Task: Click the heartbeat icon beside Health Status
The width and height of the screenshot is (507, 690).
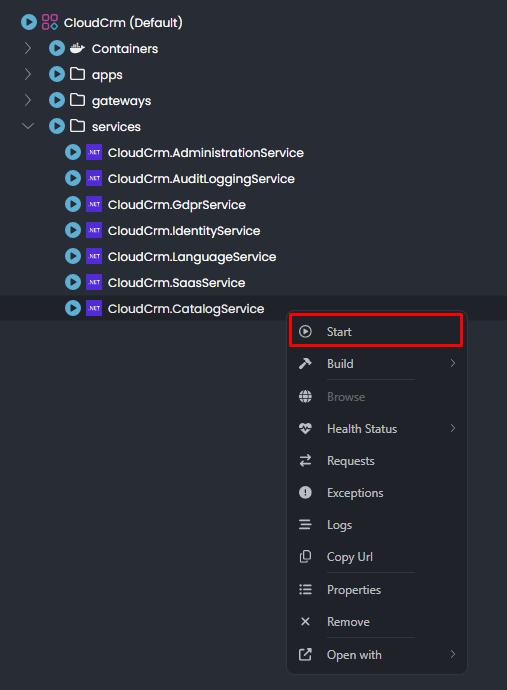Action: [x=305, y=428]
